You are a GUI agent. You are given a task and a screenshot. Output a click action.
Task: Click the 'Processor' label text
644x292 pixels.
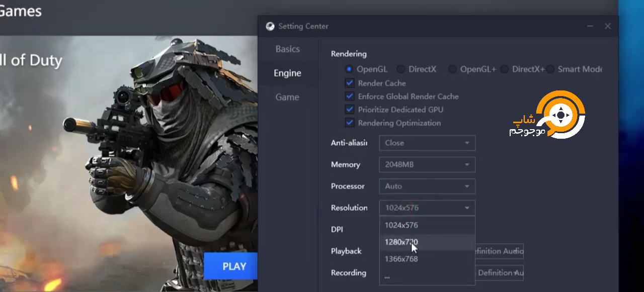pos(348,186)
